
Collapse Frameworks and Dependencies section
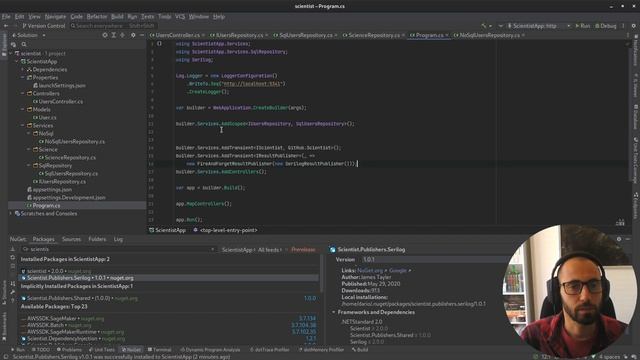[x=334, y=312]
